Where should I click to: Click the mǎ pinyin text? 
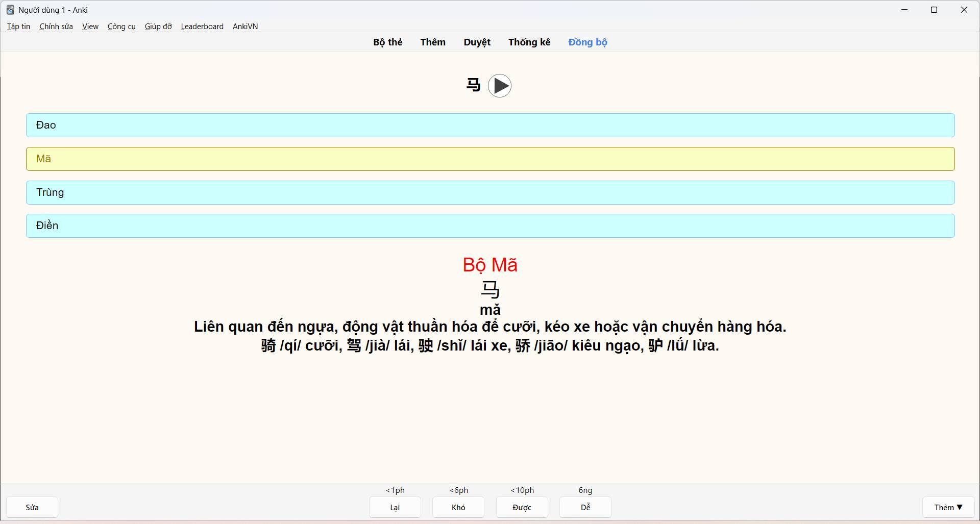pyautogui.click(x=490, y=310)
